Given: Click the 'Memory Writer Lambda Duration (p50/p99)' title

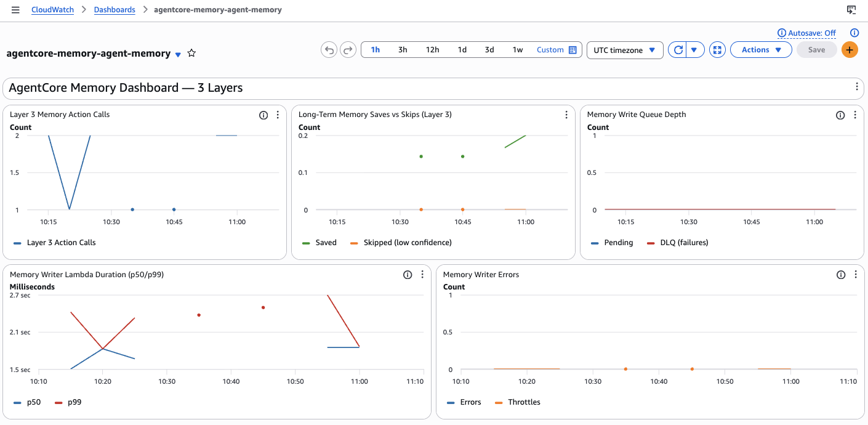Looking at the screenshot, I should pyautogui.click(x=87, y=275).
